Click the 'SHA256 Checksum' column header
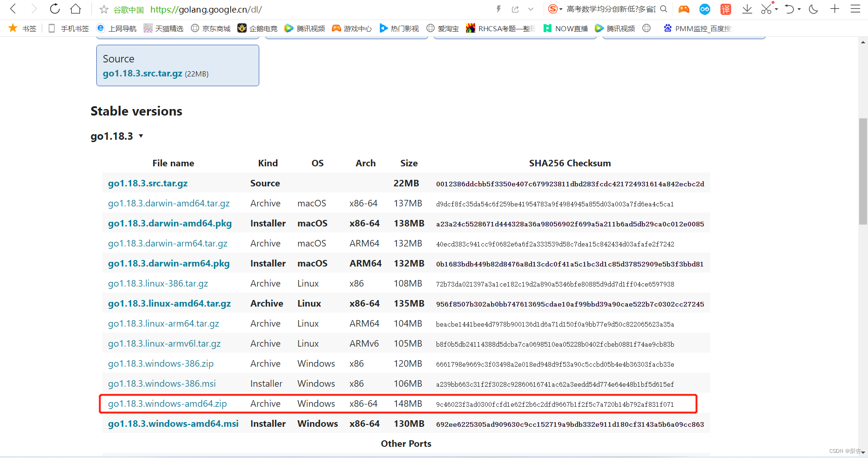 570,164
